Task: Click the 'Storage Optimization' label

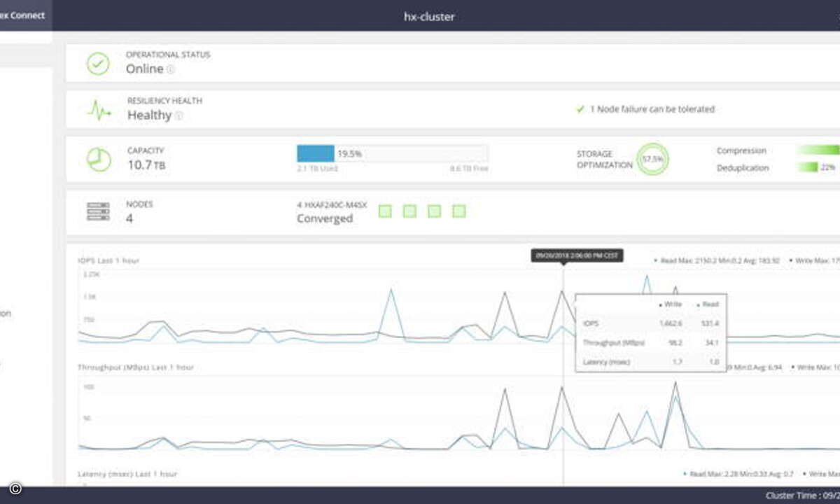Action: [x=604, y=159]
